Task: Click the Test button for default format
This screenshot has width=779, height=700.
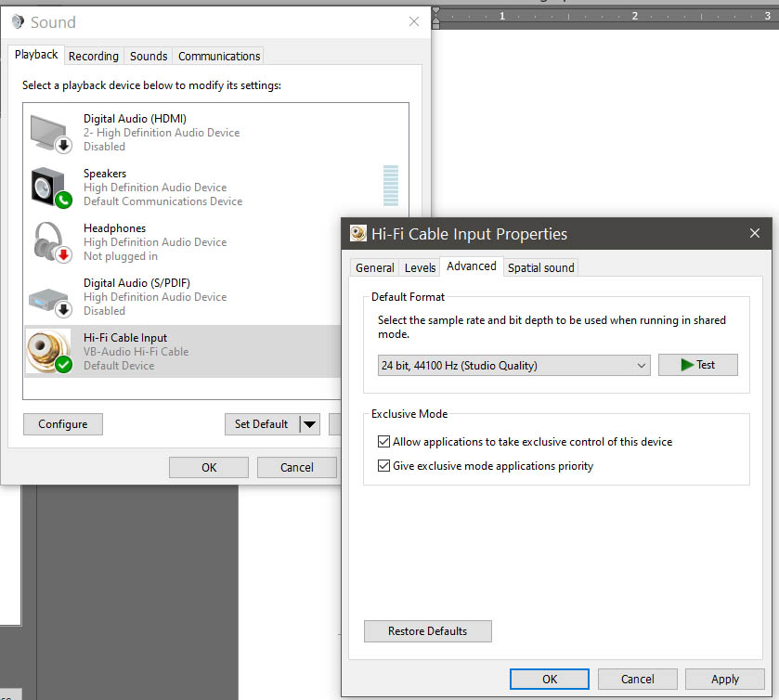Action: point(697,365)
